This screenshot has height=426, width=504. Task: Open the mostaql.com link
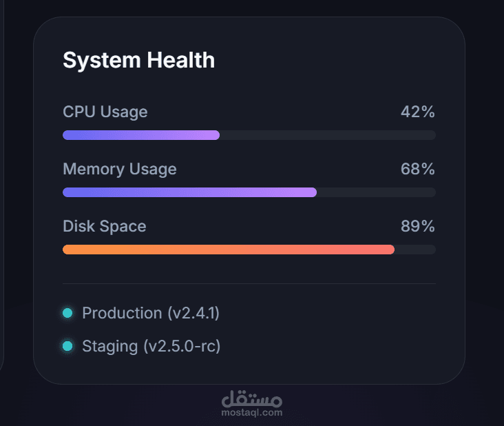pyautogui.click(x=252, y=413)
